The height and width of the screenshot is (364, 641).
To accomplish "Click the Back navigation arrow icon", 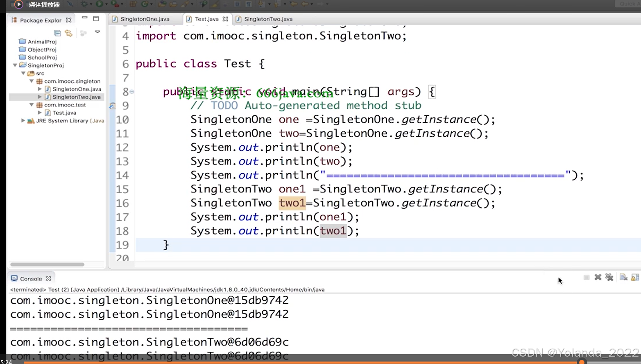I will [x=304, y=4].
